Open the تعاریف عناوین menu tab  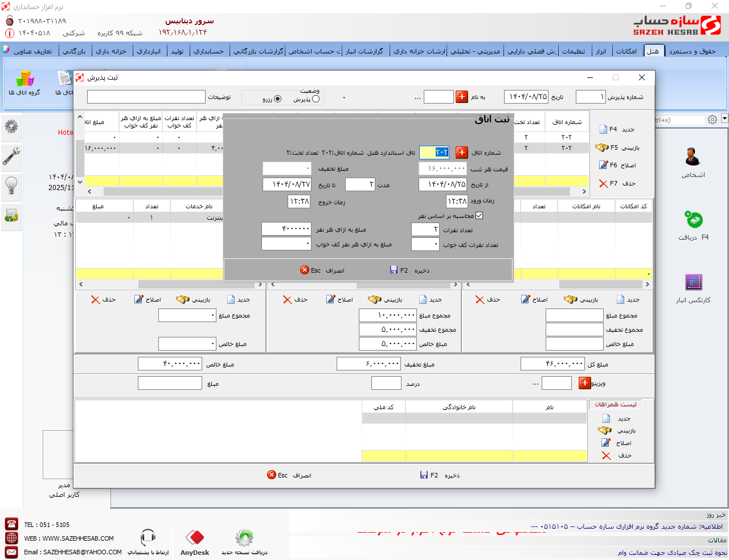pos(32,51)
